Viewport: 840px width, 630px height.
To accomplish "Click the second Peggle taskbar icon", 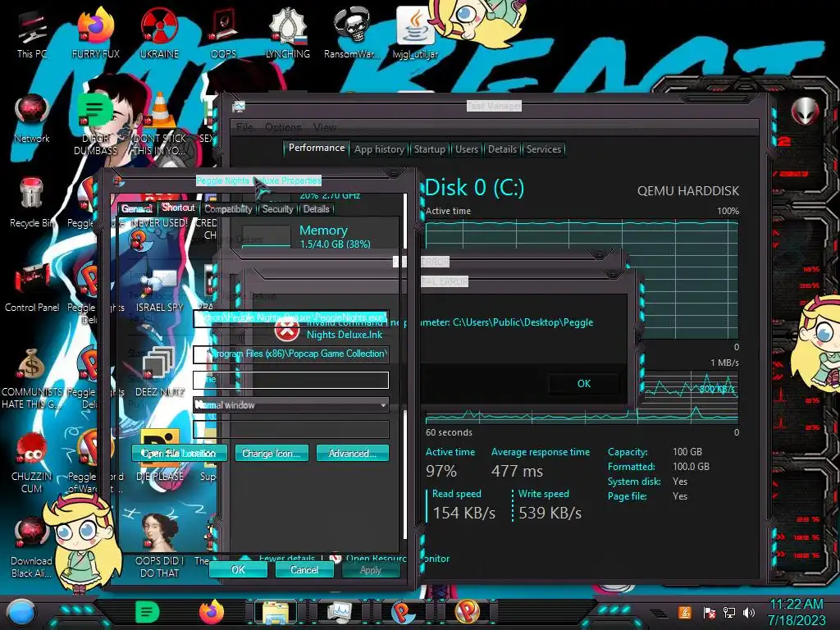I will [467, 612].
